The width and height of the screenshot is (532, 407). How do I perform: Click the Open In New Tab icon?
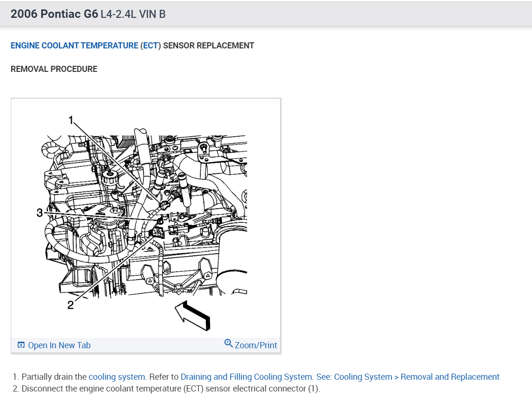coord(21,345)
